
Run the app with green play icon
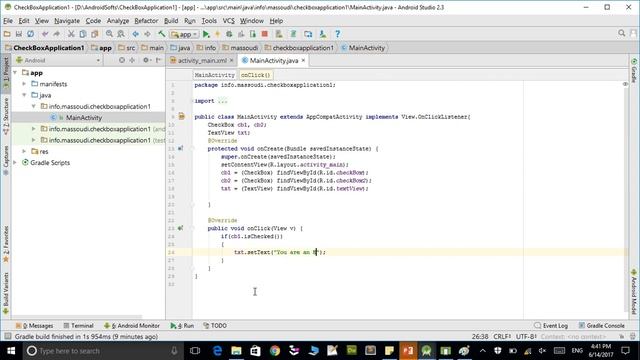coord(206,34)
